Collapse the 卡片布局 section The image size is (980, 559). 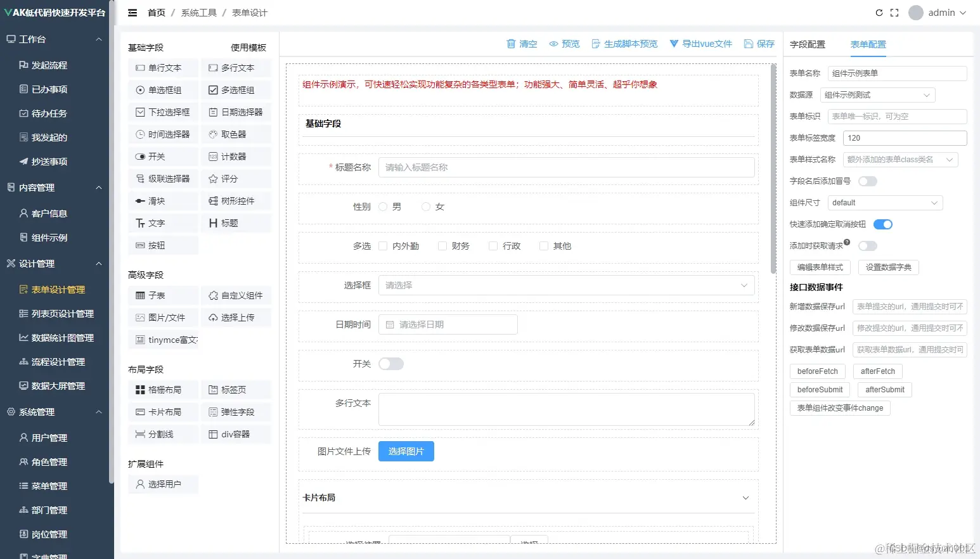coord(745,498)
